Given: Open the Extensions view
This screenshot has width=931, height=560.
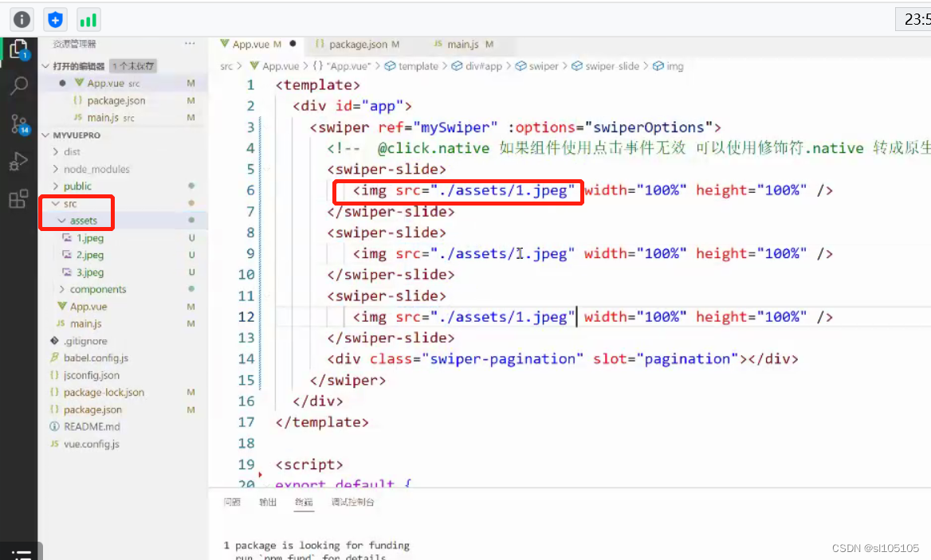Looking at the screenshot, I should 18,200.
